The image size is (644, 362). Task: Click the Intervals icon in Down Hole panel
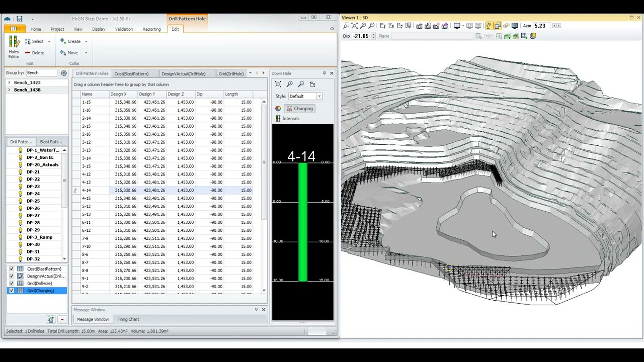click(x=278, y=119)
